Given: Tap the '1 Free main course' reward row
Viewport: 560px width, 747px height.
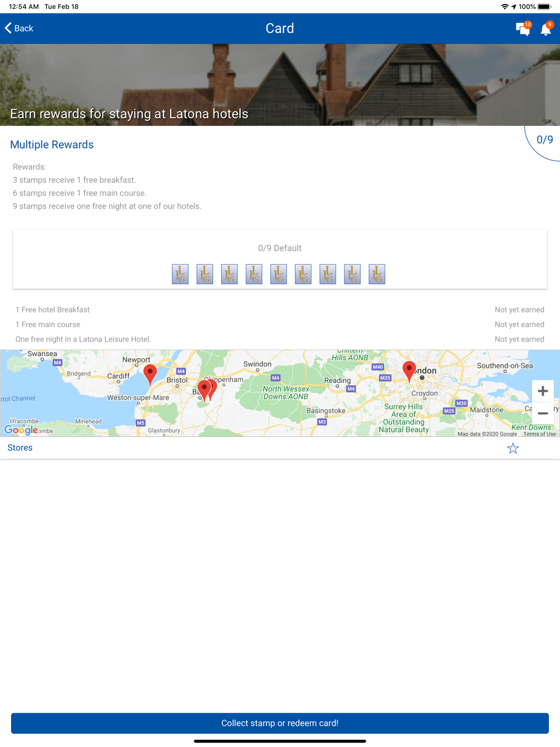Looking at the screenshot, I should pos(280,324).
